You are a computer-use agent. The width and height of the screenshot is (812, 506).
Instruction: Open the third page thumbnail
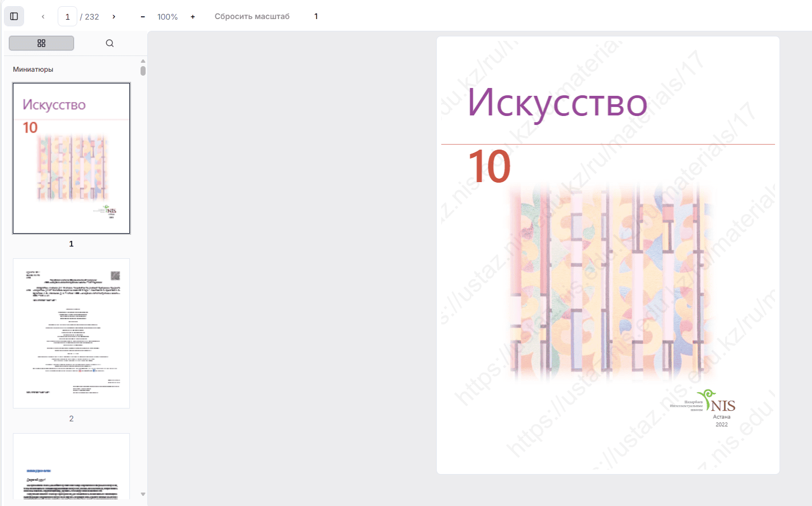(71, 466)
